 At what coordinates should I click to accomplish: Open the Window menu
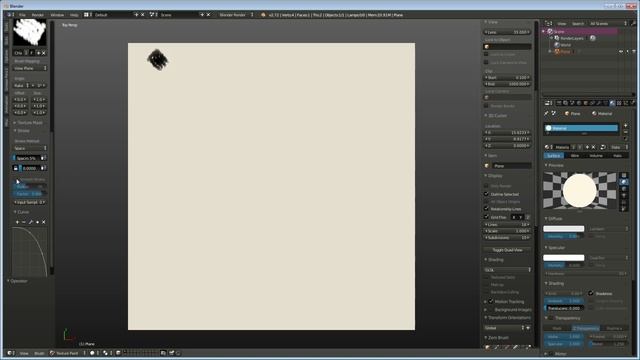57,15
